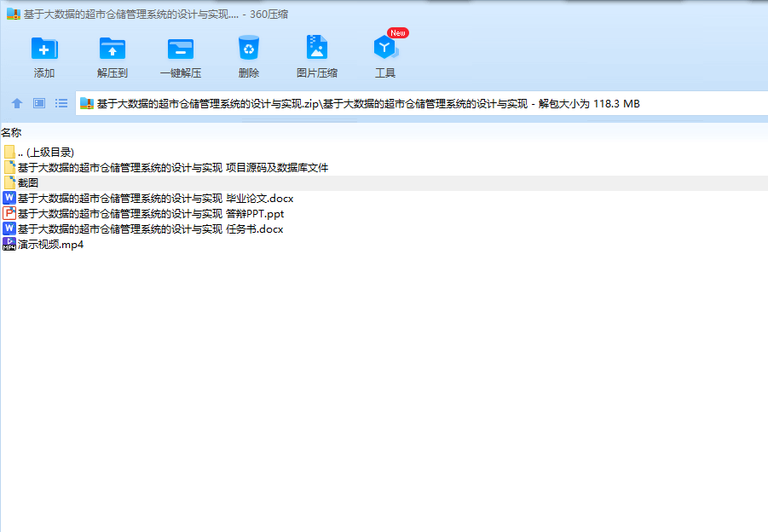768x532 pixels.
Task: Switch to the list view mode icon
Action: 61,103
